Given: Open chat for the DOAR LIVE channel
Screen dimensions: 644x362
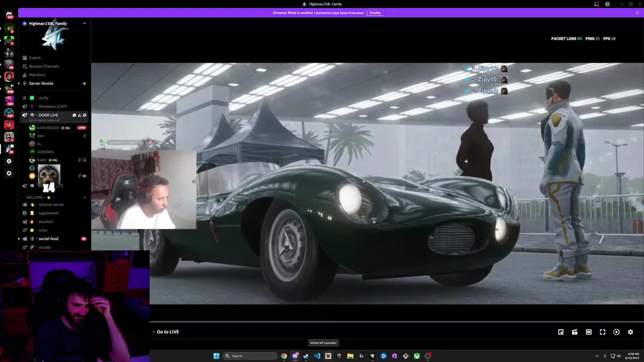Looking at the screenshot, I should tap(74, 115).
